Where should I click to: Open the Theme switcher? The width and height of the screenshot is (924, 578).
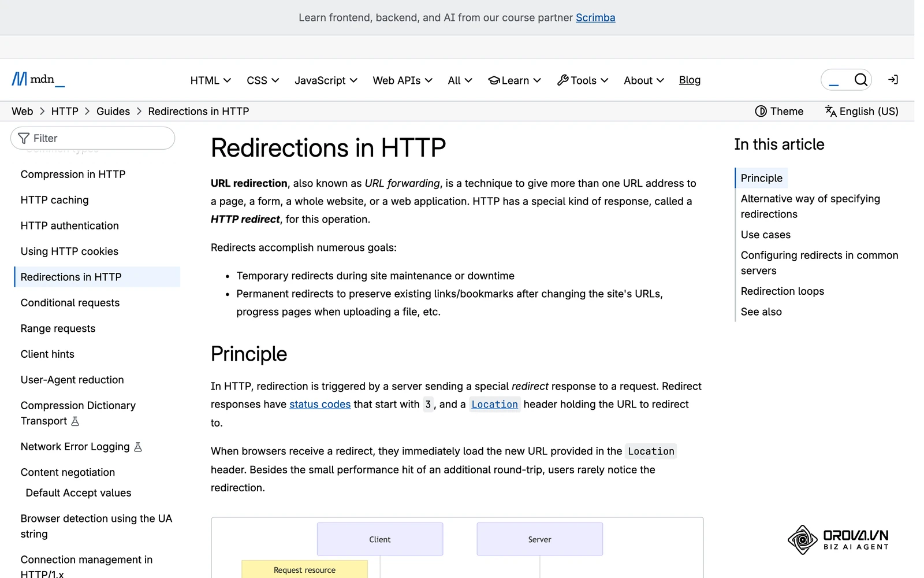pos(779,112)
